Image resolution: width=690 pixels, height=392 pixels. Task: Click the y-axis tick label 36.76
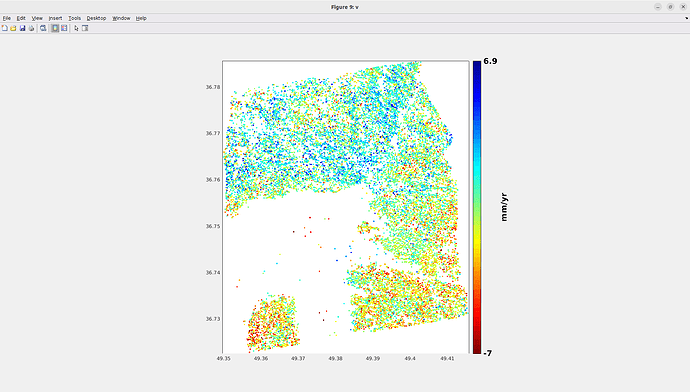click(x=213, y=180)
